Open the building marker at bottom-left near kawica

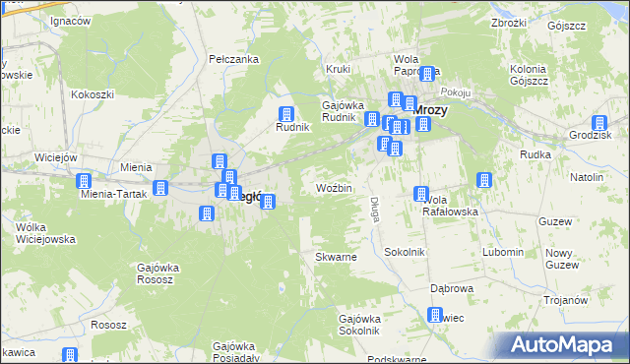(70, 355)
